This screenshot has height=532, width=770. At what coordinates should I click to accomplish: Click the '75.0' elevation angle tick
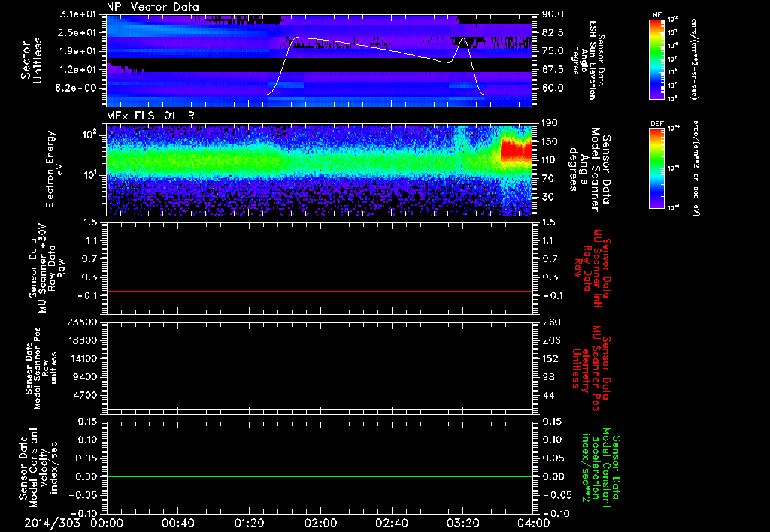(553, 51)
